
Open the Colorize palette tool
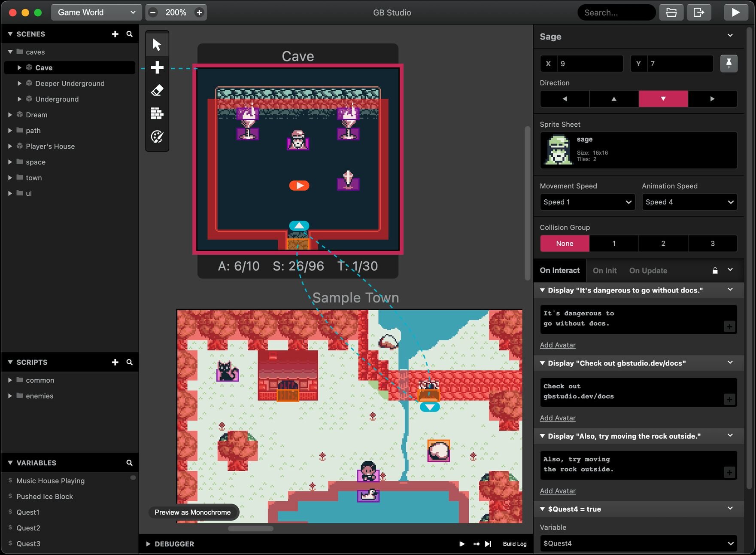point(157,137)
